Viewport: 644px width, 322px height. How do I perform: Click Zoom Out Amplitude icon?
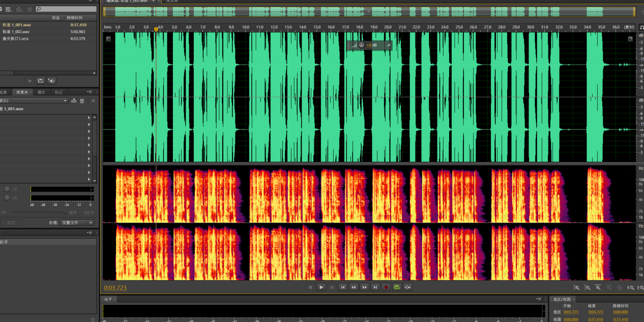(587, 288)
